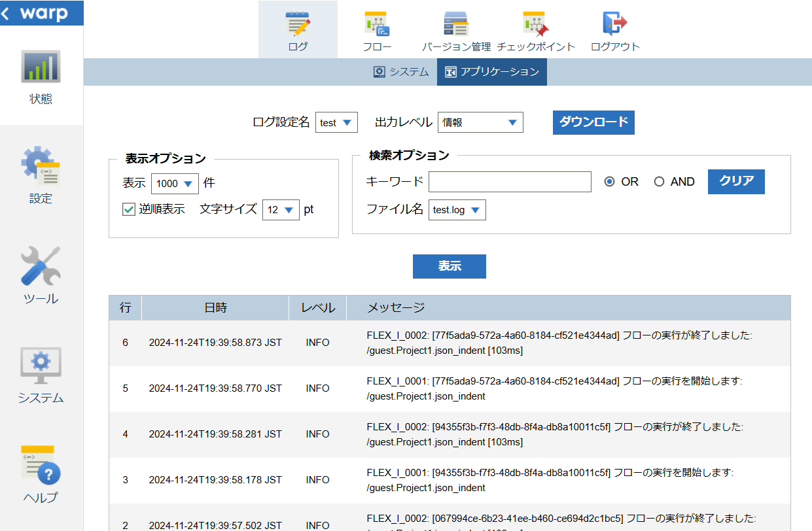Click timestamp 2024-11-24T19:39:58.281 JST

(x=215, y=434)
